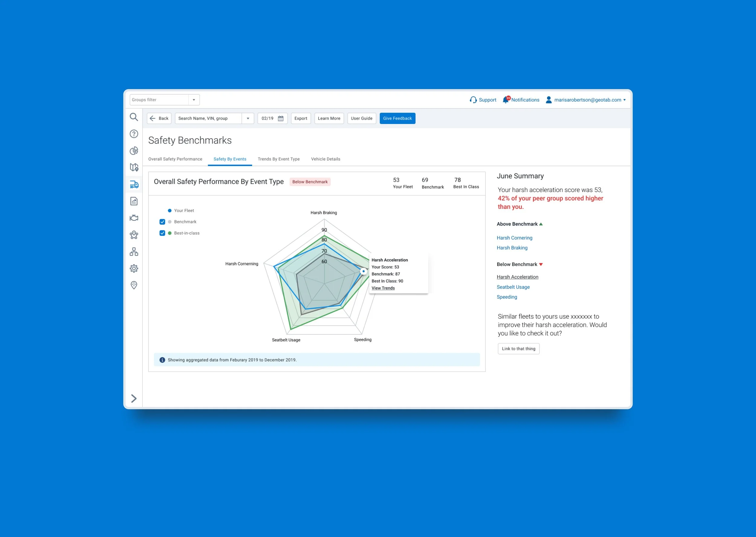Expand the Search Name, VIN, group dropdown arrow
The width and height of the screenshot is (756, 537).
pos(248,118)
